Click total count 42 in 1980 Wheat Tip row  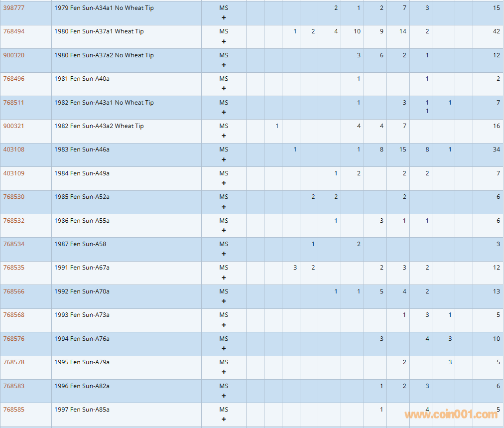tap(496, 31)
